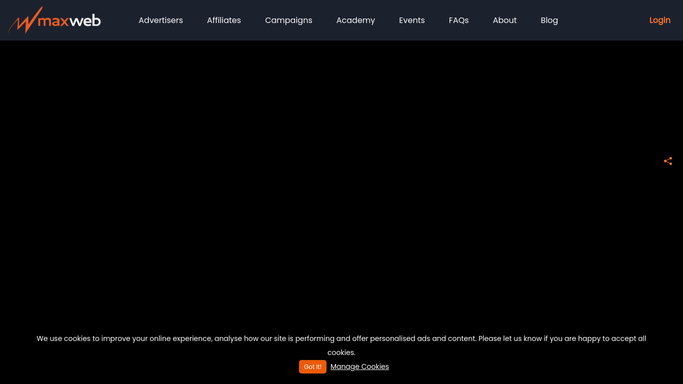Click the word 'cookies.' on second banner line

341,352
